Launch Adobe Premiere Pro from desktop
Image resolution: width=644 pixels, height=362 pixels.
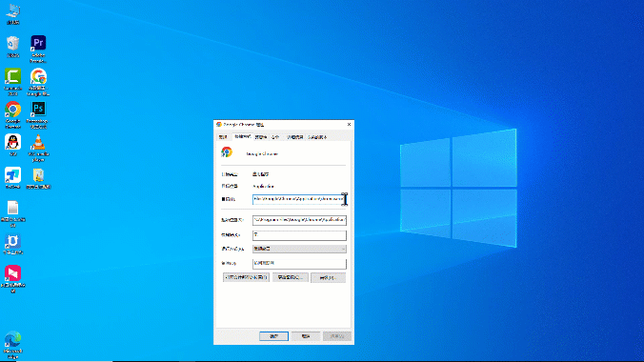pos(38,49)
